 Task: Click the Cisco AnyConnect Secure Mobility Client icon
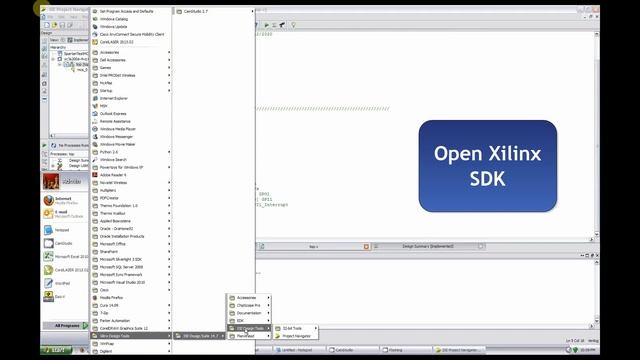95,34
